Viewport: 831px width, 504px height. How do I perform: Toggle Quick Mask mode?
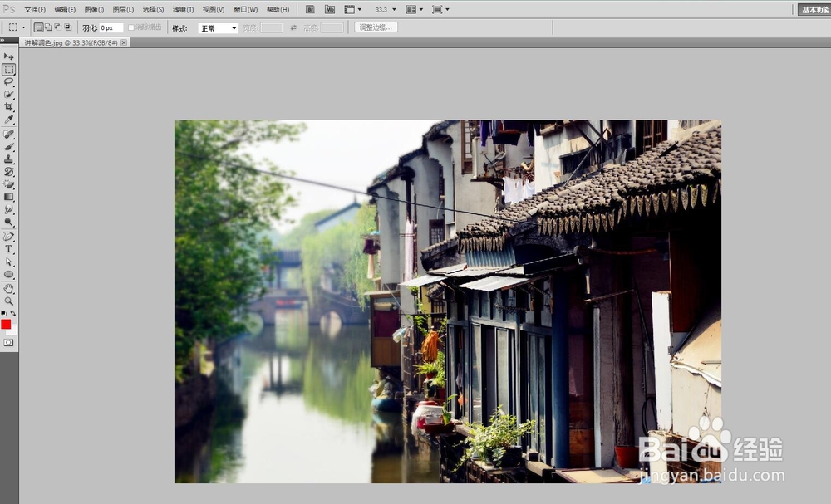click(8, 343)
